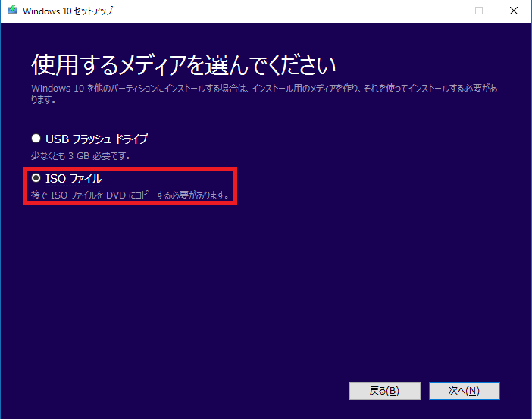The image size is (532, 419).
Task: Minimize the Windows 10 セットアップ window
Action: click(445, 11)
